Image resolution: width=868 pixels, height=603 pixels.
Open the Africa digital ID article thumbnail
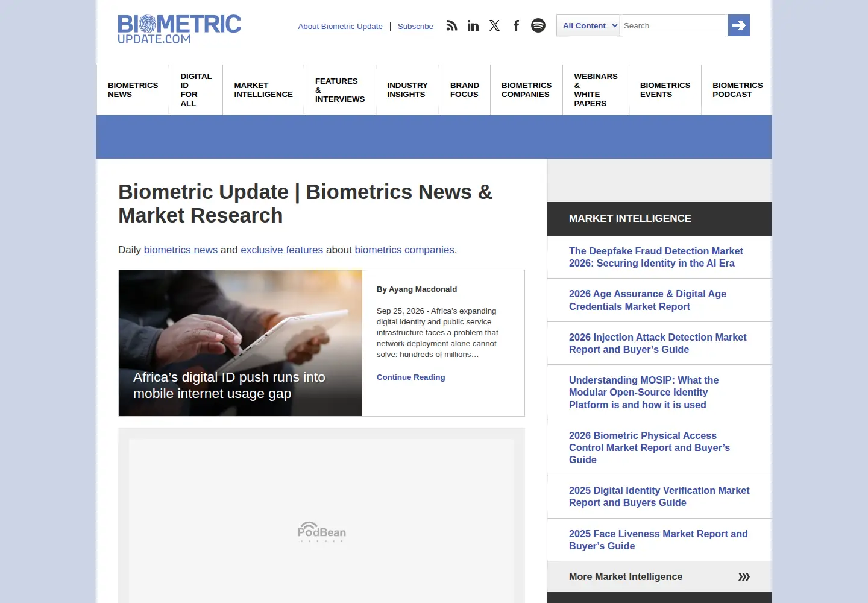point(241,343)
